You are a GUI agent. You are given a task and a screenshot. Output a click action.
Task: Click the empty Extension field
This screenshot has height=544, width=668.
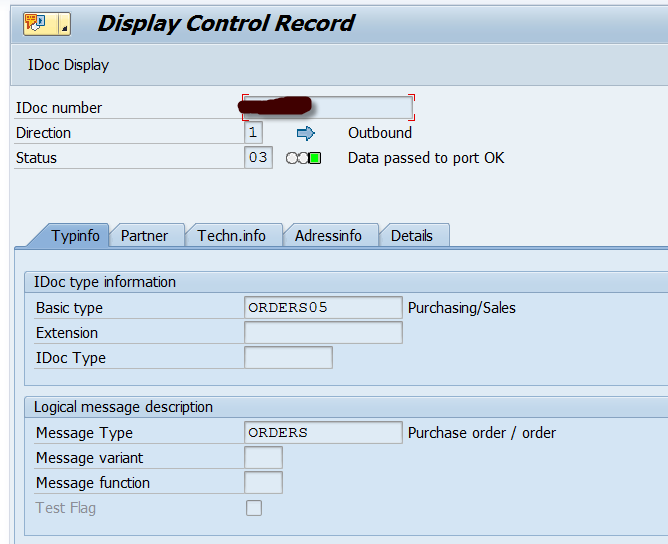[x=323, y=333]
